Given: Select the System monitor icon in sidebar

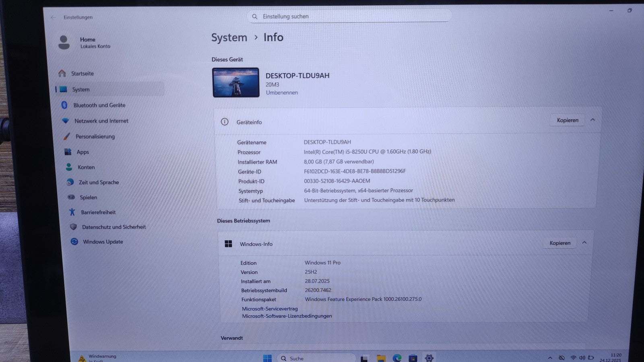Looking at the screenshot, I should [64, 89].
